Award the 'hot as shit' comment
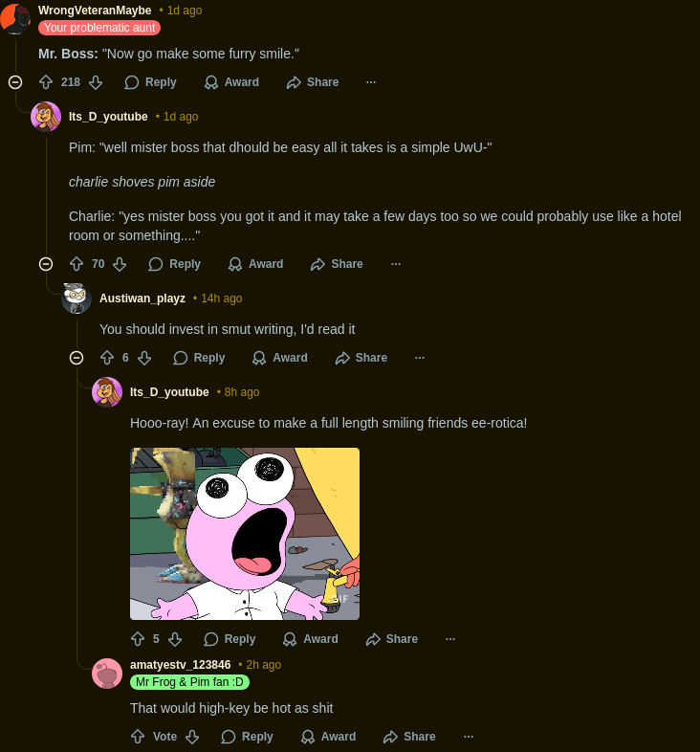The height and width of the screenshot is (752, 700). 328,737
